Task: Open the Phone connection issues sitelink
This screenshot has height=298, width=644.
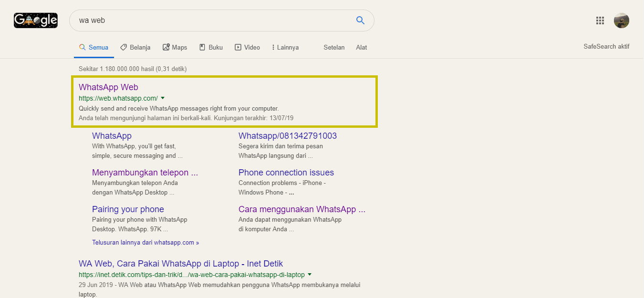Action: (x=286, y=173)
